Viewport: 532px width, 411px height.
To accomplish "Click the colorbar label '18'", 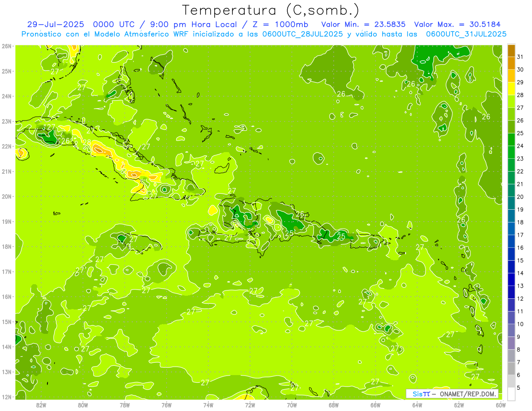I will (520, 222).
